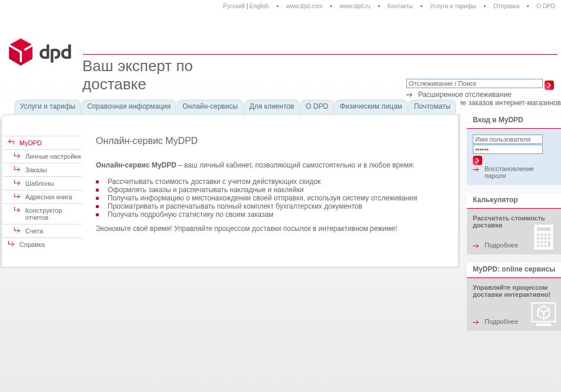Open www.dpd.com top link
Image resolution: width=561 pixels, height=392 pixels.
[304, 6]
